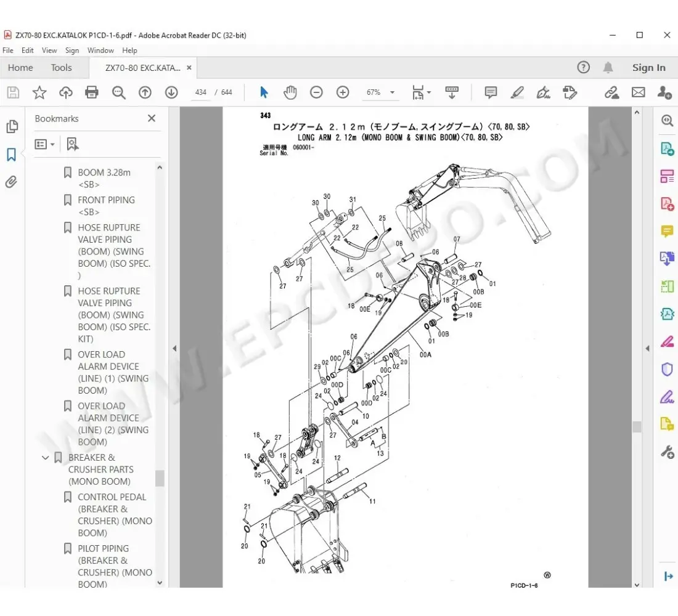Open the Window menu
The height and width of the screenshot is (616, 678).
100,51
